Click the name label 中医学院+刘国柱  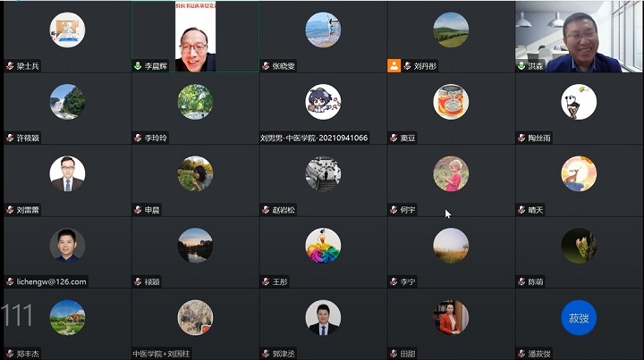tap(161, 354)
